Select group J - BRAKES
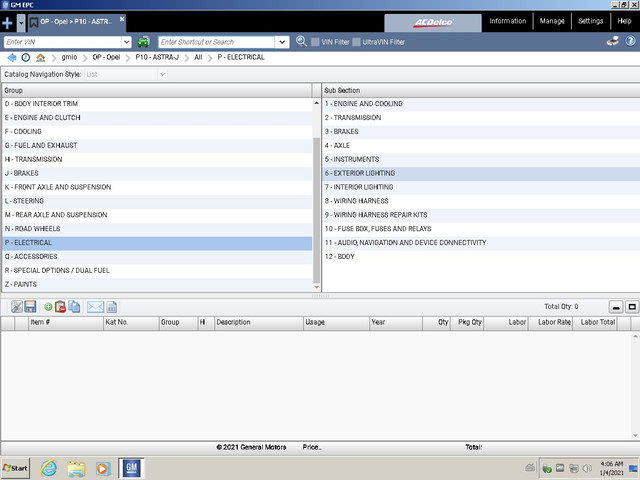Viewport: 640px width, 480px height. point(157,173)
